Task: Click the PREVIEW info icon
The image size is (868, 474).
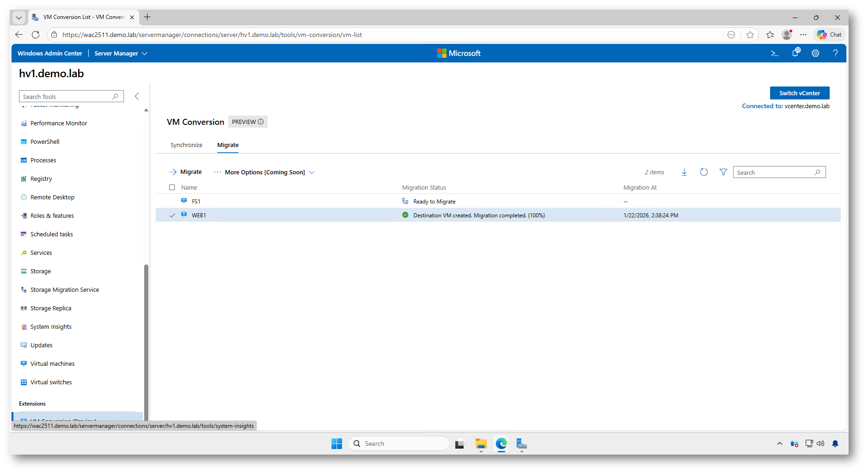Action: tap(261, 122)
